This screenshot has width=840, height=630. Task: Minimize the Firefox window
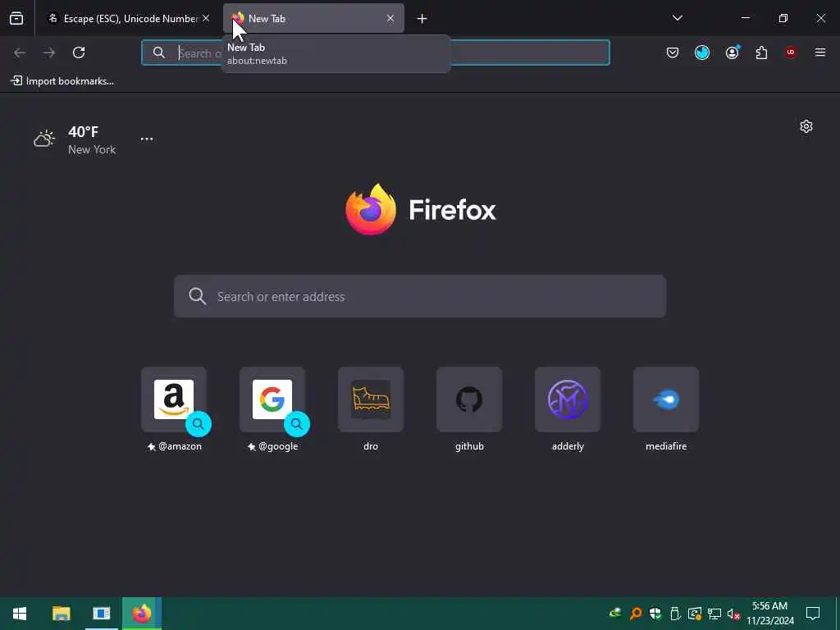click(746, 18)
